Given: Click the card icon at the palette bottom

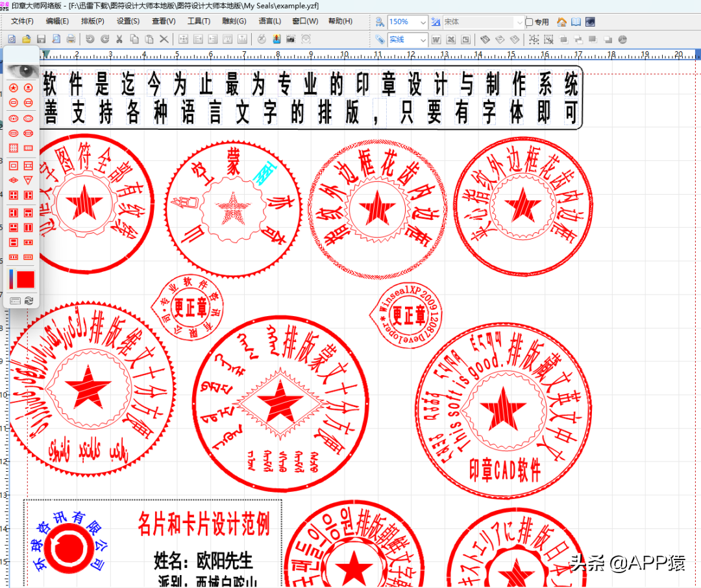Looking at the screenshot, I should (15, 301).
